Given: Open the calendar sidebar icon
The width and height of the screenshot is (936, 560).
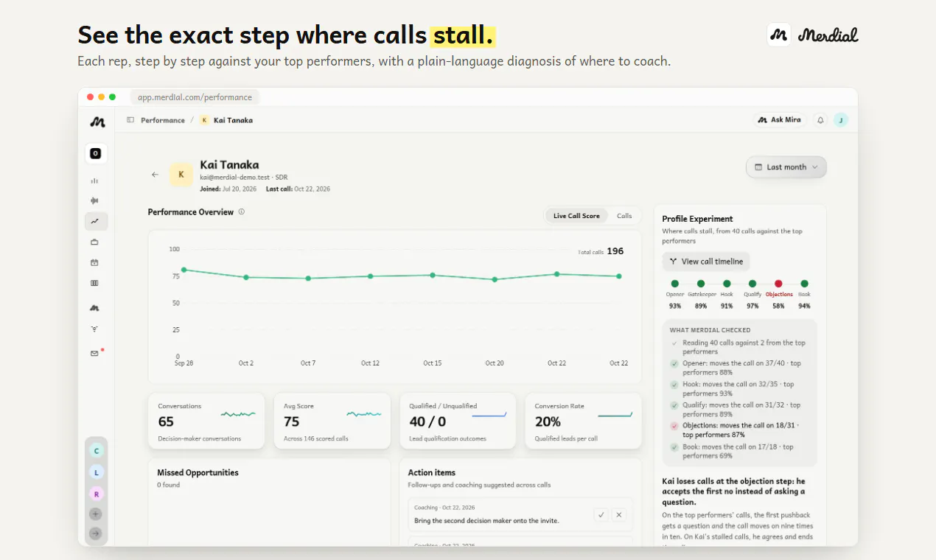Looking at the screenshot, I should (94, 262).
